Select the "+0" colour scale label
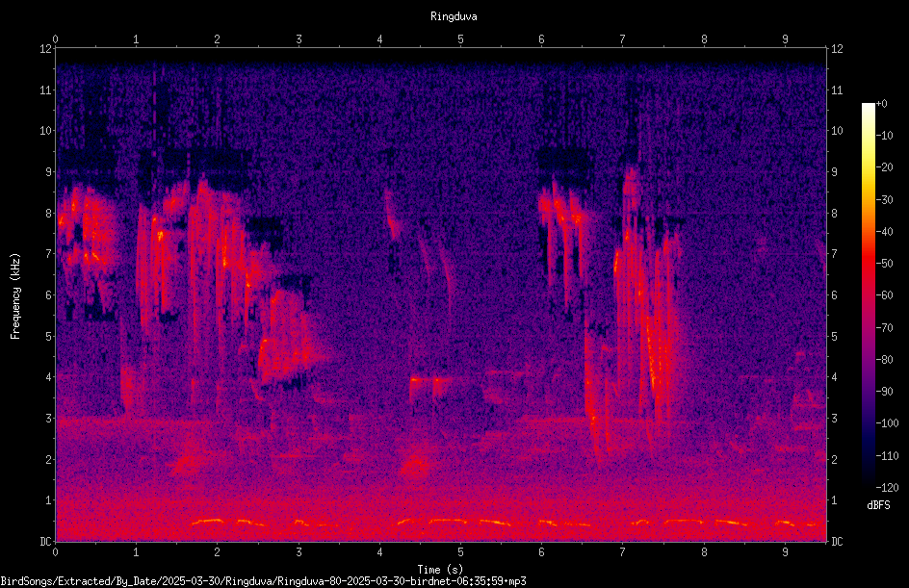Image resolution: width=909 pixels, height=588 pixels. point(882,104)
